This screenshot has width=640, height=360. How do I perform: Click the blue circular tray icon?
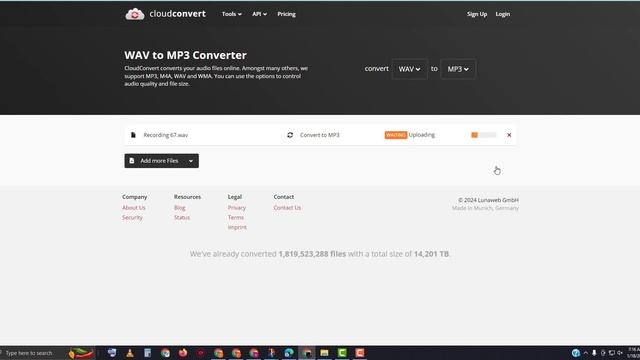tap(576, 353)
